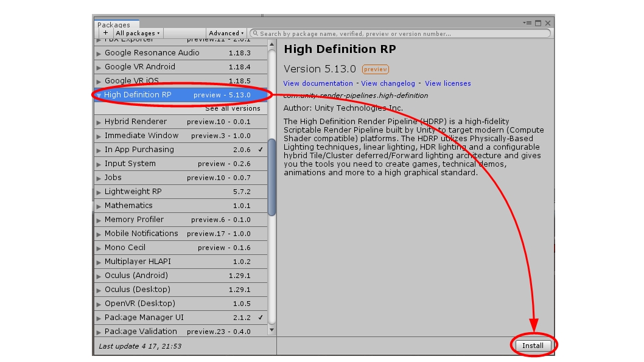Expand the Google VR Android entry

pyautogui.click(x=99, y=68)
